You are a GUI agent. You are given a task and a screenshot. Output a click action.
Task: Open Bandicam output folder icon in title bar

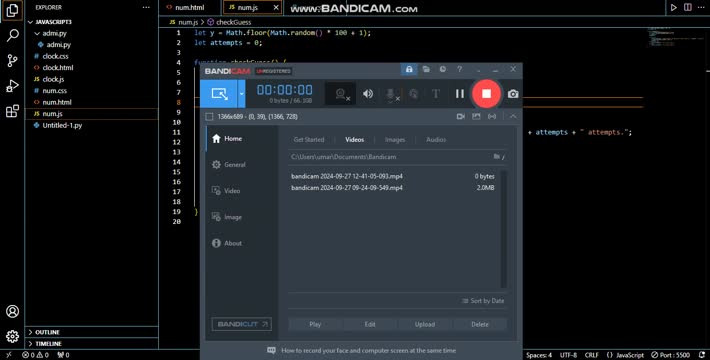coord(426,69)
